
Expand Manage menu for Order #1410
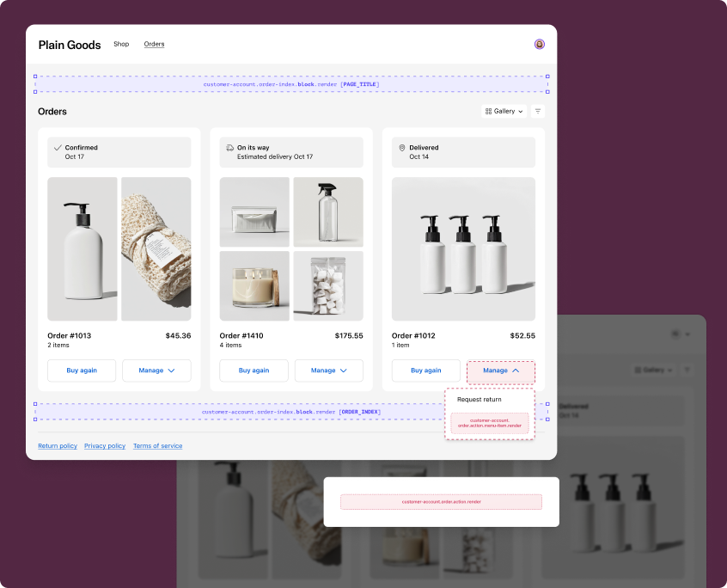click(x=329, y=371)
